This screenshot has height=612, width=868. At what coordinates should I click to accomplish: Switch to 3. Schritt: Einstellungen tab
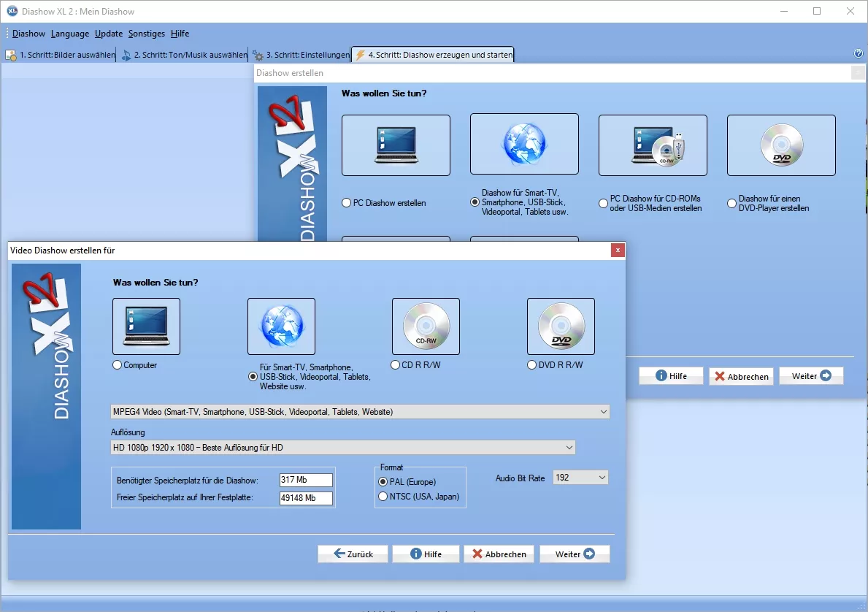point(301,55)
